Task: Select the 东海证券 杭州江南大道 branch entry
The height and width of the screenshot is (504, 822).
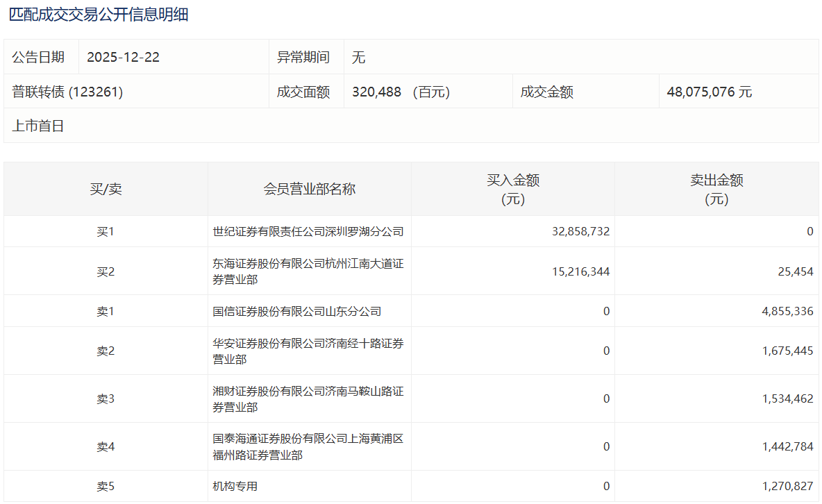Action: [308, 271]
